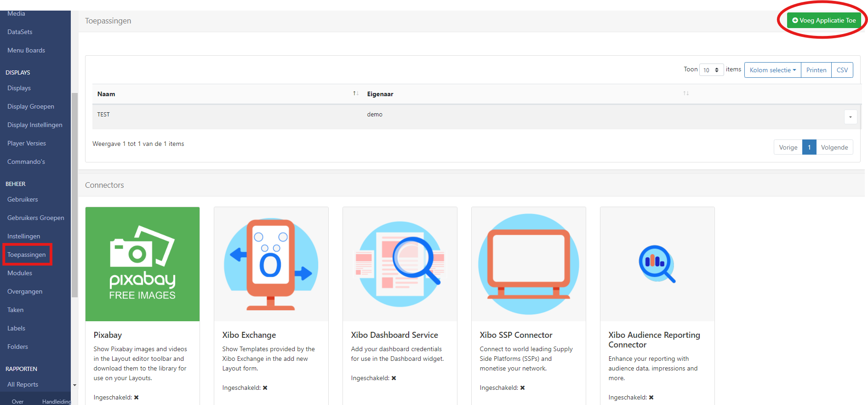This screenshot has height=405, width=868.
Task: Open Toepassingen in the sidebar
Action: (27, 255)
